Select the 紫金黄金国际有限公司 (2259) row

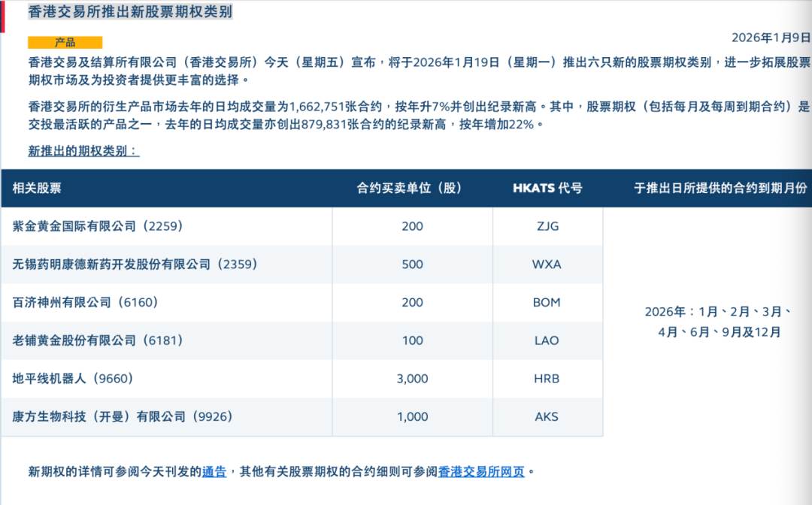(98, 226)
